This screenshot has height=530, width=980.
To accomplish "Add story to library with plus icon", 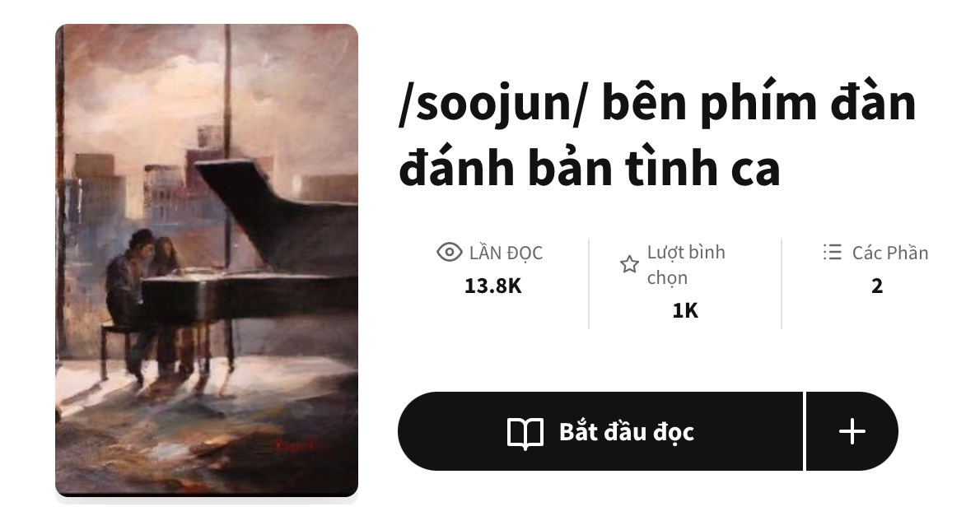I will click(852, 431).
